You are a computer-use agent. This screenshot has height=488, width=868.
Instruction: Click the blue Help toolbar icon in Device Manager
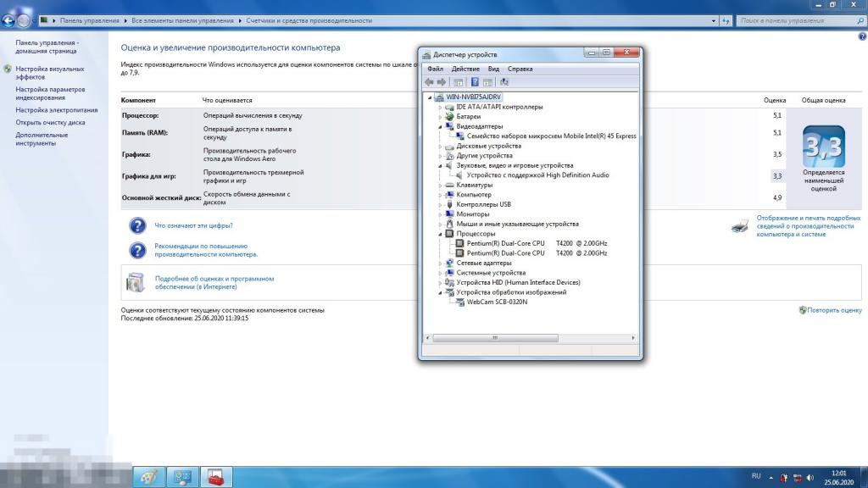tap(475, 82)
